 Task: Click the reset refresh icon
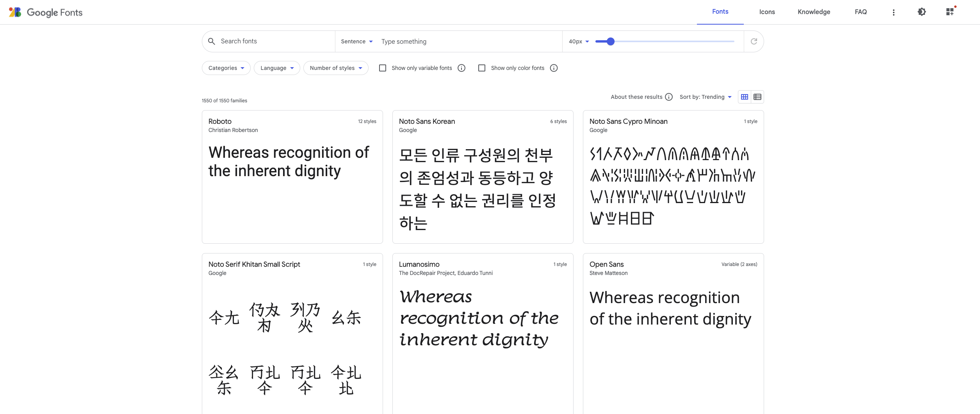pos(754,41)
